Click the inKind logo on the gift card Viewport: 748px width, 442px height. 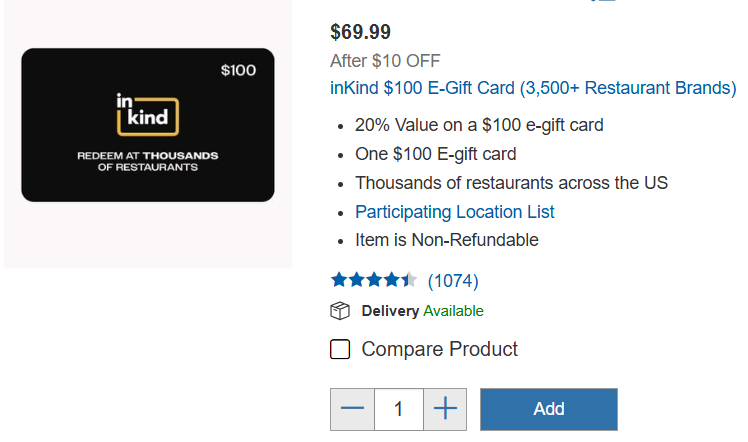(x=147, y=114)
